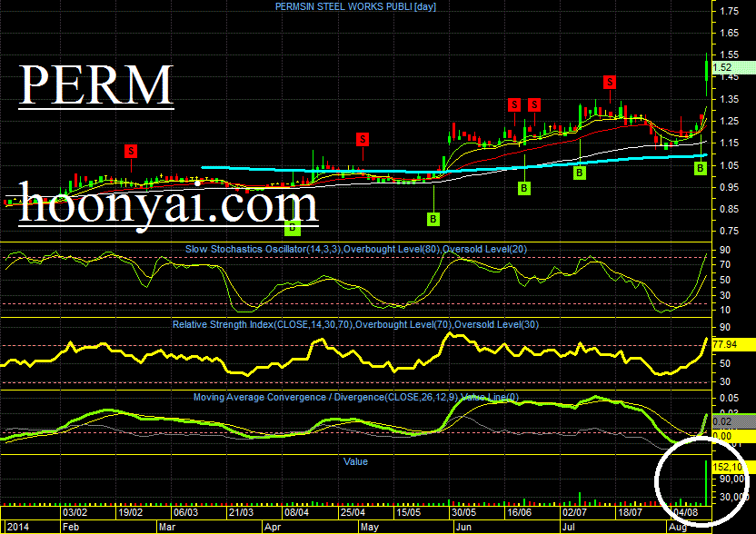Click the S sell marker in late April

[x=363, y=140]
